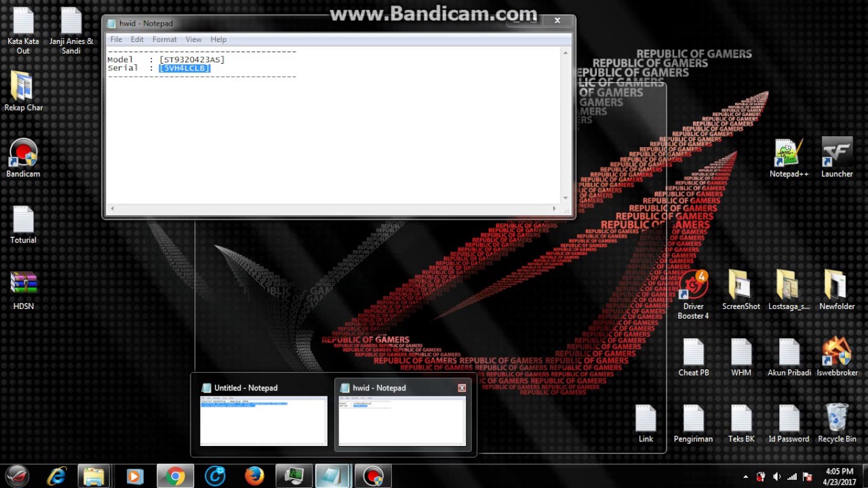
Task: Click the Notepad scroll right arrow
Action: click(x=555, y=209)
